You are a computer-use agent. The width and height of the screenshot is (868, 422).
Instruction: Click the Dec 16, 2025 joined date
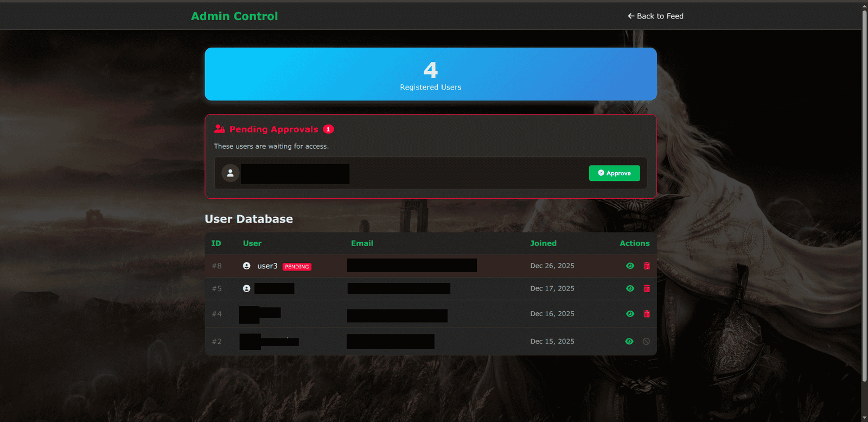(552, 314)
